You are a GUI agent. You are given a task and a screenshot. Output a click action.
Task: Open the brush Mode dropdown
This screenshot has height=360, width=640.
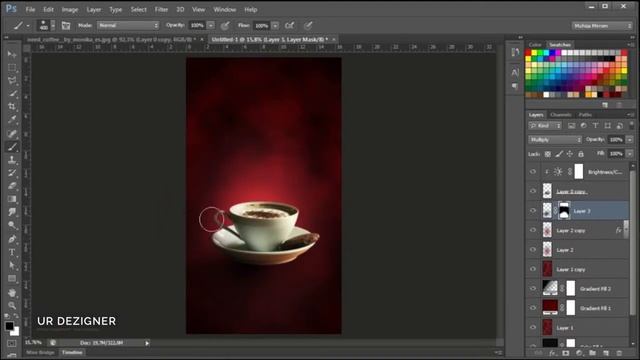click(128, 25)
